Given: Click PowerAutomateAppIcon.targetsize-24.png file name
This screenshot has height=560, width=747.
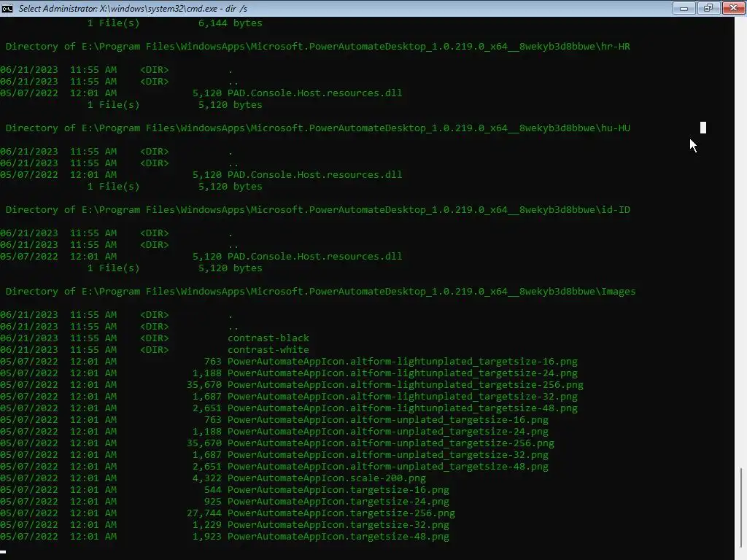Looking at the screenshot, I should (338, 502).
